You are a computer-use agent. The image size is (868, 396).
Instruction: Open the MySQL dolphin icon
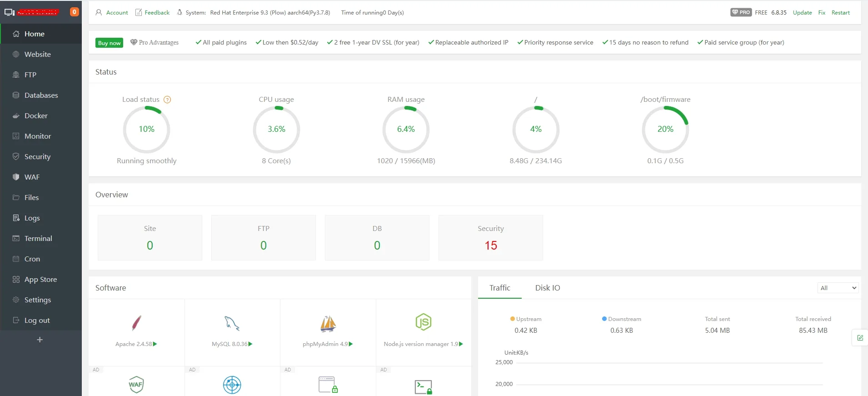232,323
